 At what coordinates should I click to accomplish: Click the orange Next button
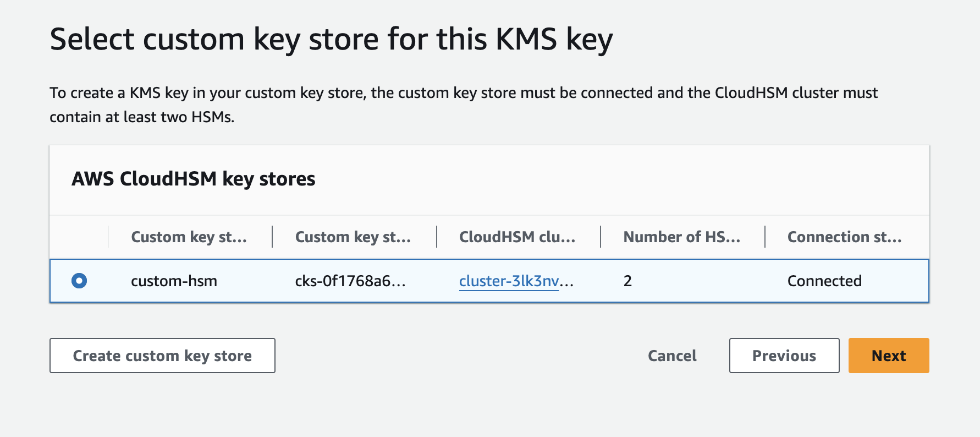tap(889, 356)
